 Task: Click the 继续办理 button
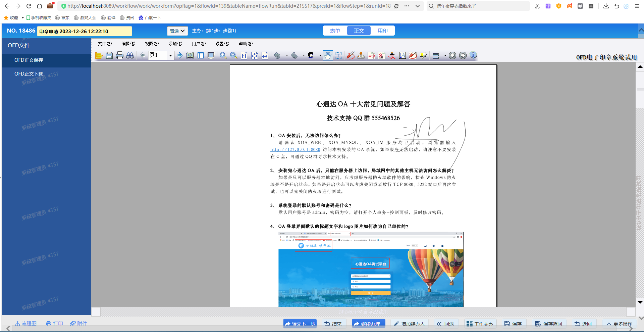point(369,324)
